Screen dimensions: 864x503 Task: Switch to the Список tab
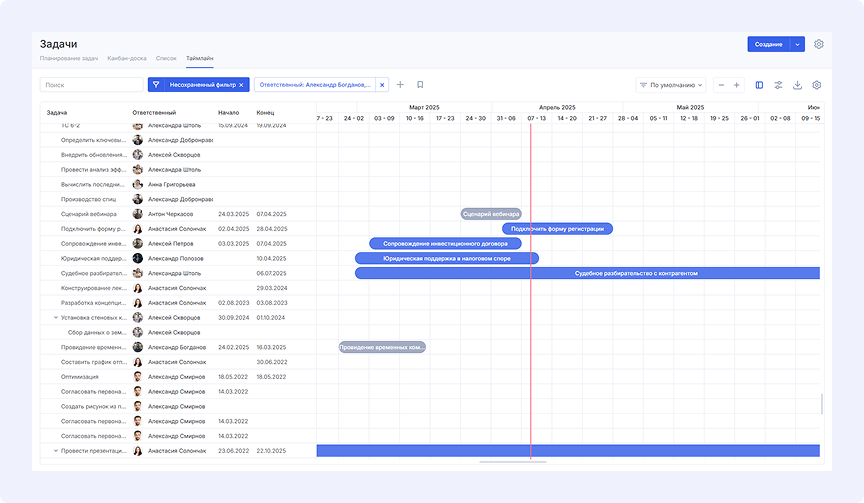point(166,59)
